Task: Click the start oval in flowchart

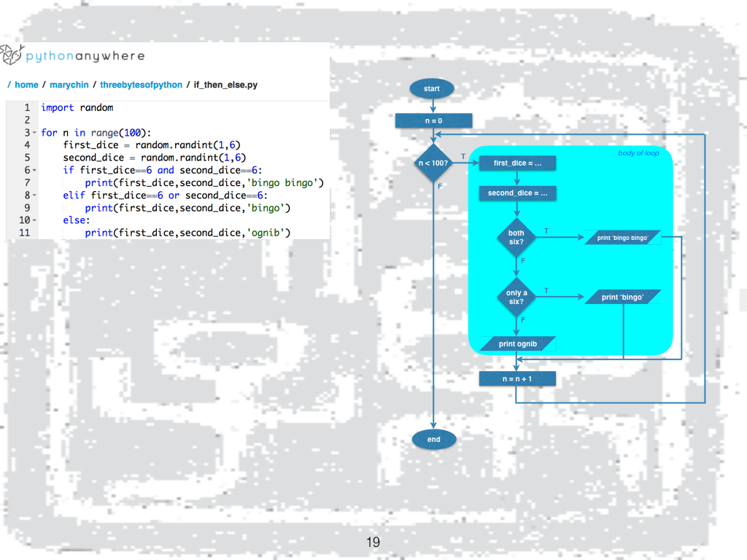Action: 432,89
